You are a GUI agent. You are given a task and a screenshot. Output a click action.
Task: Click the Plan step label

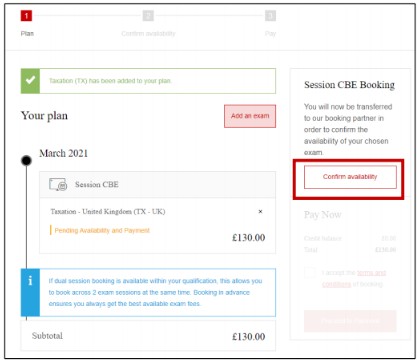pyautogui.click(x=27, y=34)
